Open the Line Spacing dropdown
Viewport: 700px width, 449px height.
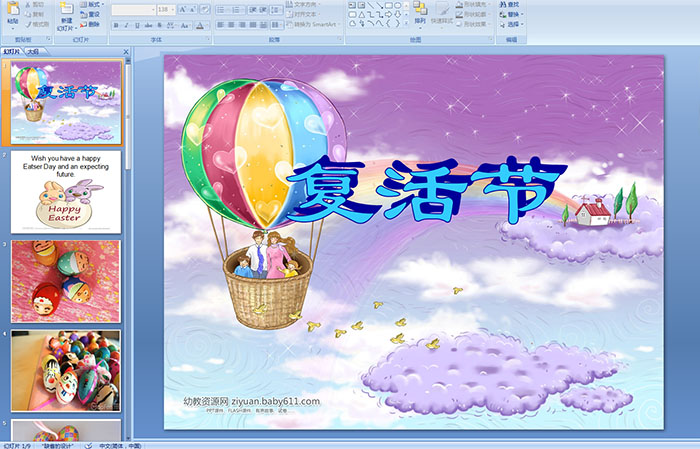click(x=277, y=9)
